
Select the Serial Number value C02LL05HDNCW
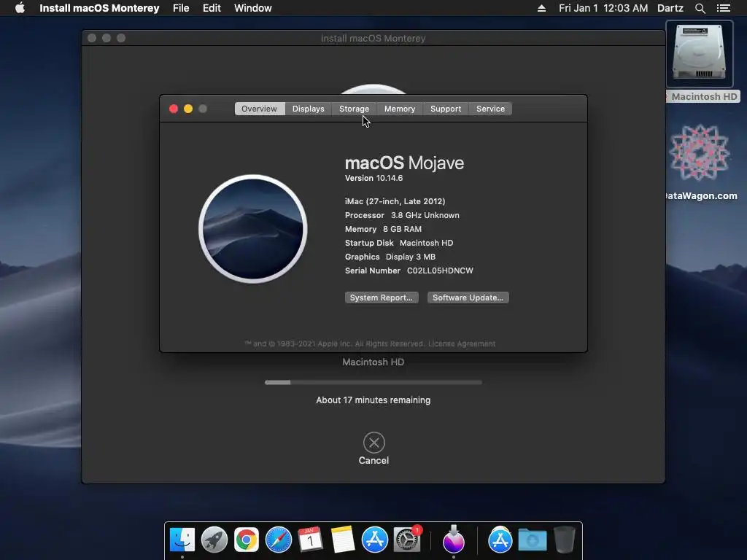pos(440,271)
